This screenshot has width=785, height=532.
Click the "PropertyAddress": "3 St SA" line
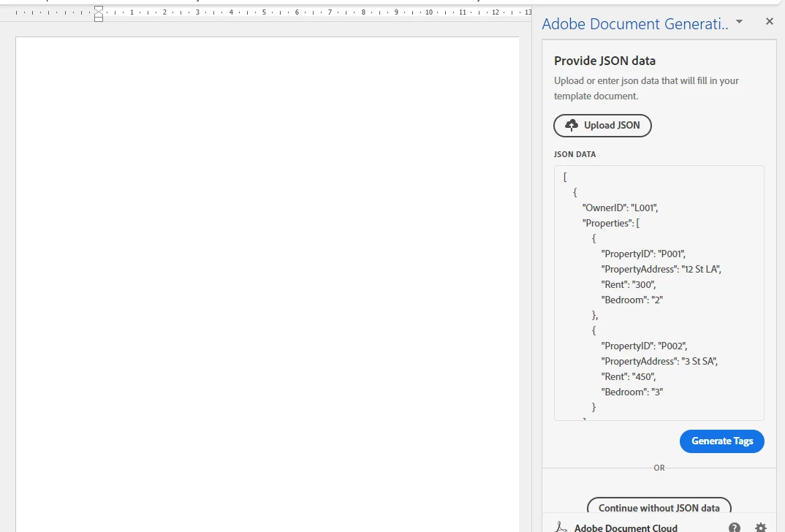pyautogui.click(x=659, y=361)
